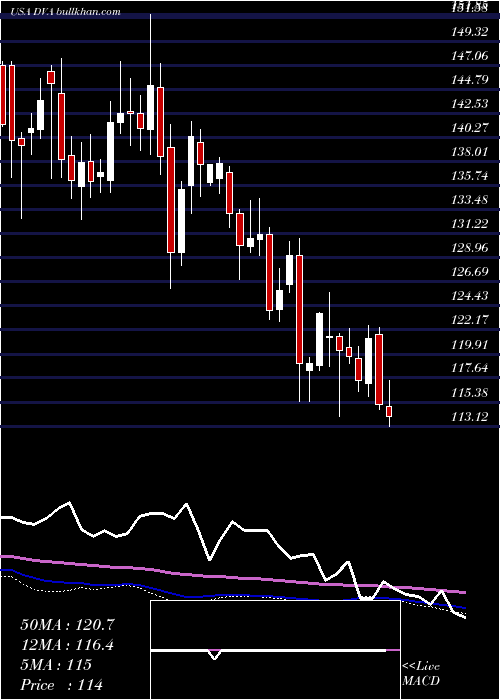Click the '<<Live MACD' label

tap(421, 674)
